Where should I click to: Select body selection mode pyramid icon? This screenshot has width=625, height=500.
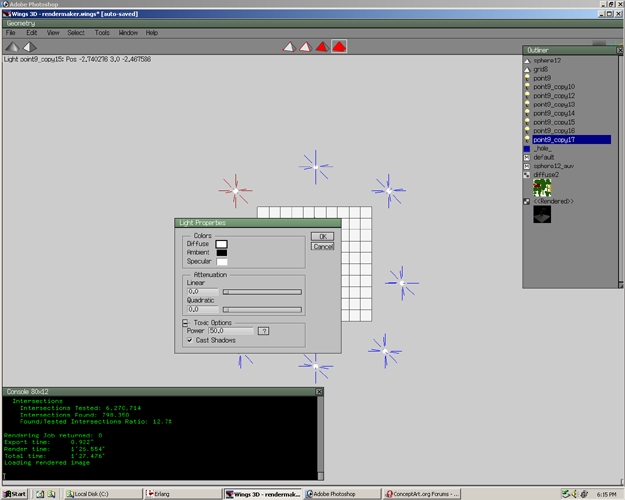pyautogui.click(x=339, y=47)
